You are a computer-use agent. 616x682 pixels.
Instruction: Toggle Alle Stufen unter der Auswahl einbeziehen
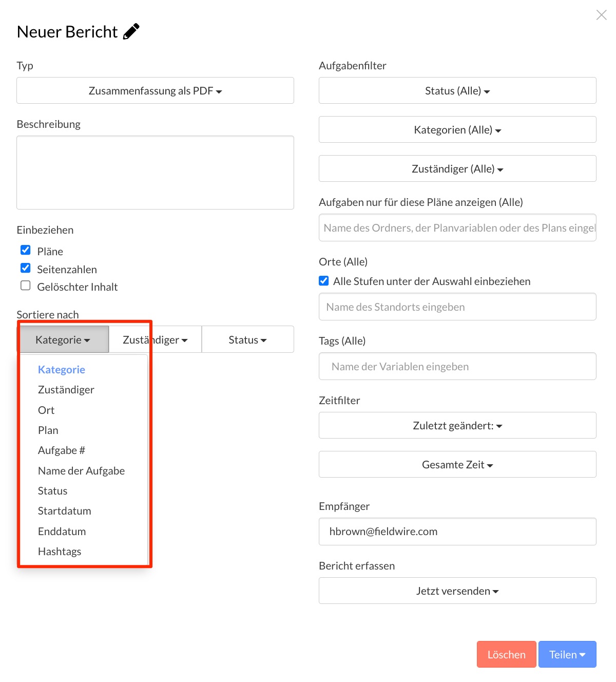pyautogui.click(x=324, y=281)
